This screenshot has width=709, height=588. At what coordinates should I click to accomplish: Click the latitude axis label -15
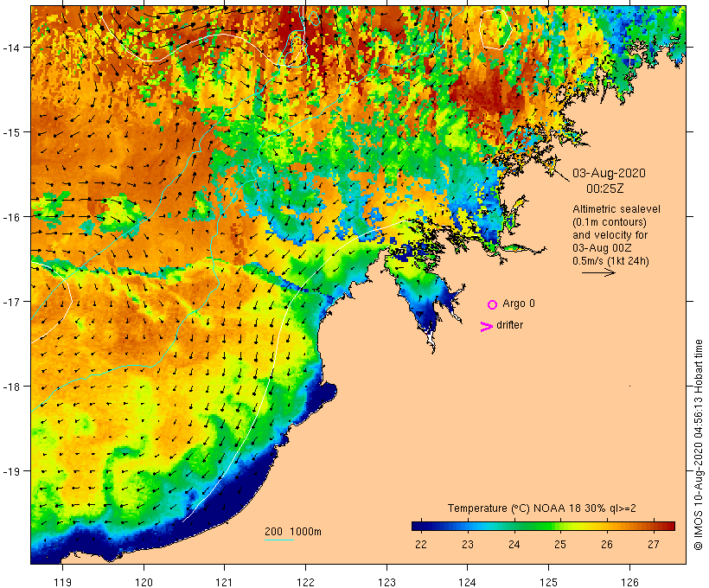pos(10,132)
